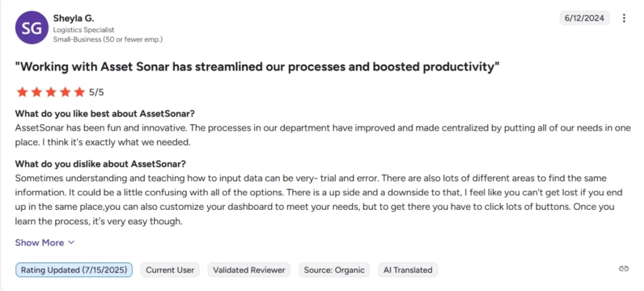644x291 pixels.
Task: Select the fourth rating star
Action: (x=65, y=92)
